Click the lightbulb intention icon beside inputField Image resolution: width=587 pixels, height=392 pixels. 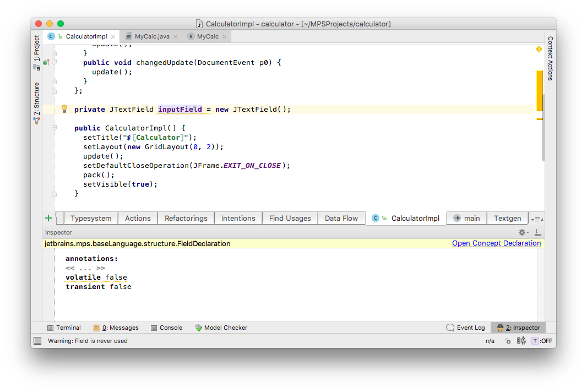coord(64,109)
